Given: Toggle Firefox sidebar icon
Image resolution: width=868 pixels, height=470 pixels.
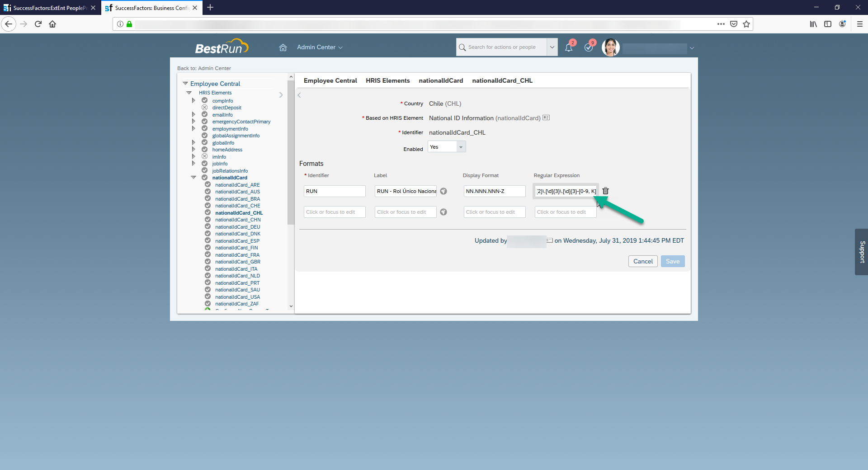Looking at the screenshot, I should tap(828, 24).
